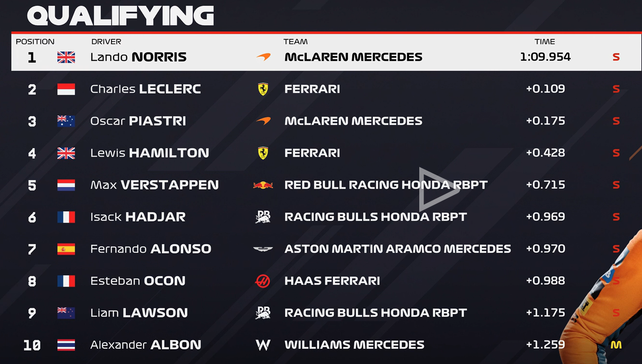Click Williams W logo in Albon's row

pos(263,345)
